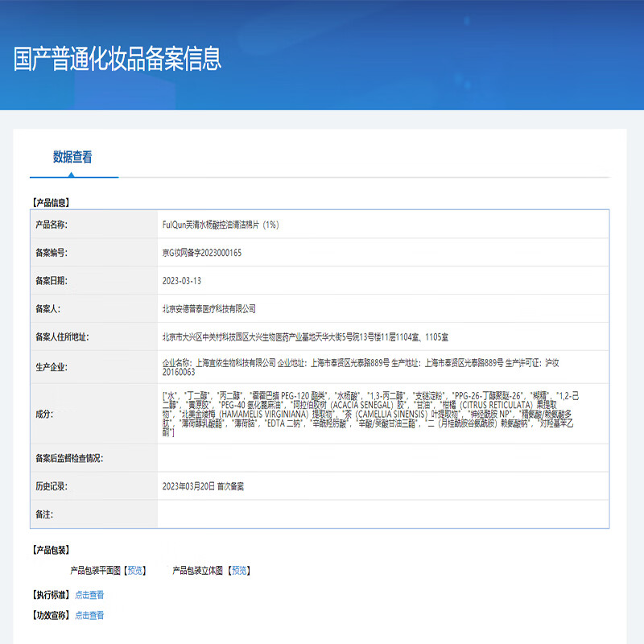
Task: Click the 【产品信息】 section header
Action: coord(50,202)
